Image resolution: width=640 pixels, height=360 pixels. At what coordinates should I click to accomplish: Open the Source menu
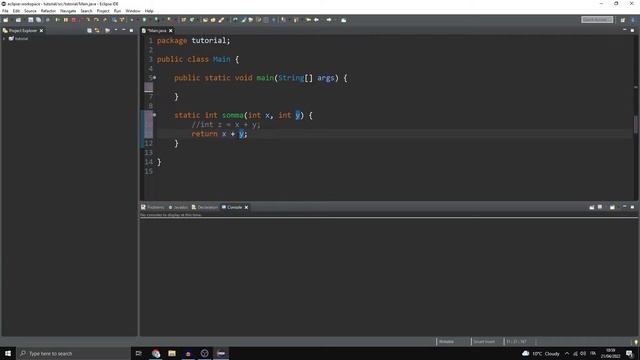click(30, 11)
